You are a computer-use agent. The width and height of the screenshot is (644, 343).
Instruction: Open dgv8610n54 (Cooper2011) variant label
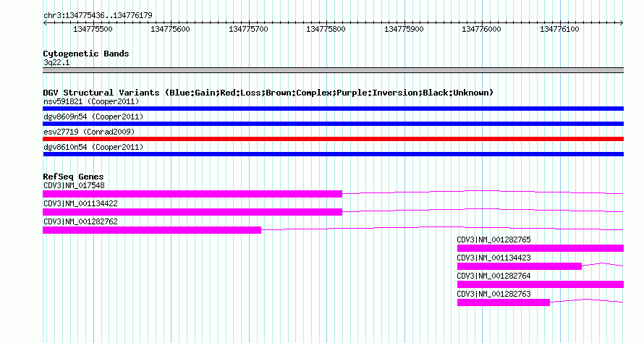point(93,147)
